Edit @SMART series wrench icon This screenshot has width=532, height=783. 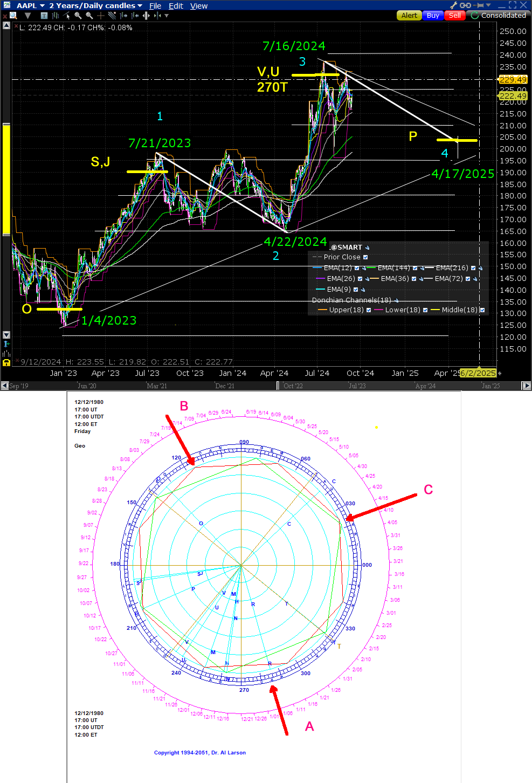(367, 248)
